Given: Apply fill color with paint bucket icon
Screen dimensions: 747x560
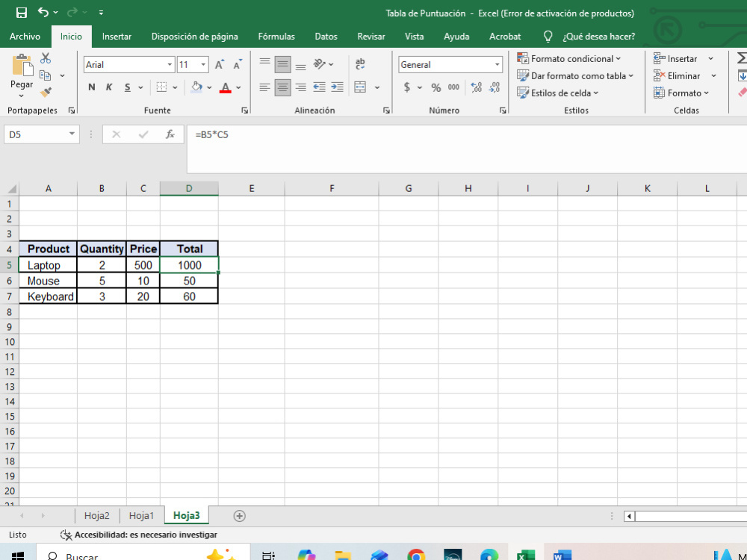Looking at the screenshot, I should pos(196,87).
